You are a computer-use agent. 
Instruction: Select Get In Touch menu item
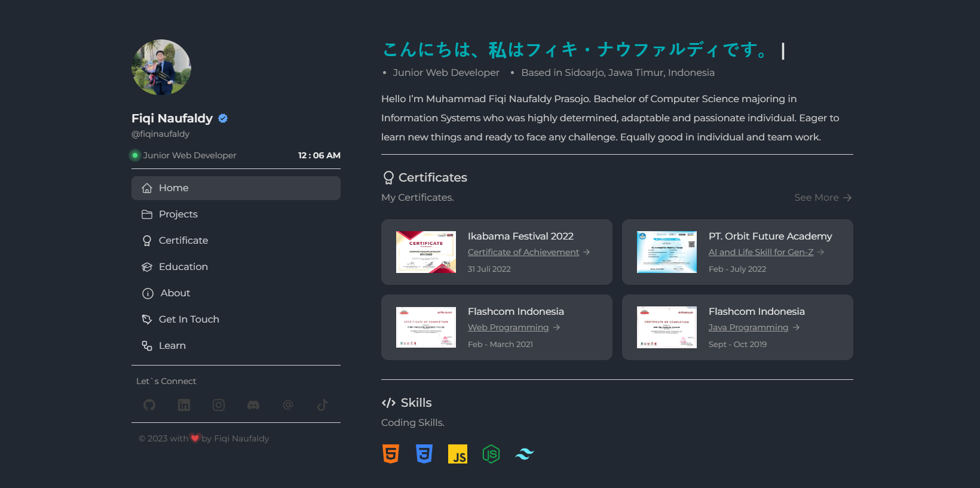[x=236, y=320]
